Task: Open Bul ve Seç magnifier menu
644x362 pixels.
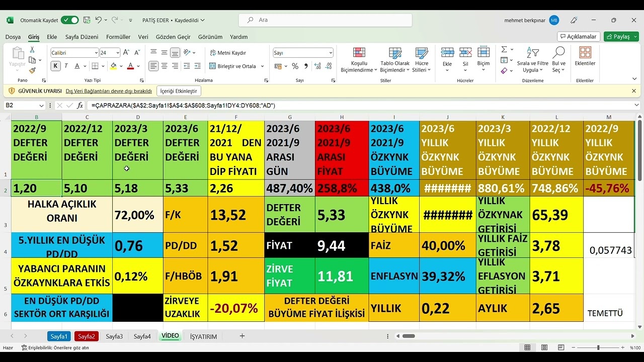Action: tap(558, 60)
